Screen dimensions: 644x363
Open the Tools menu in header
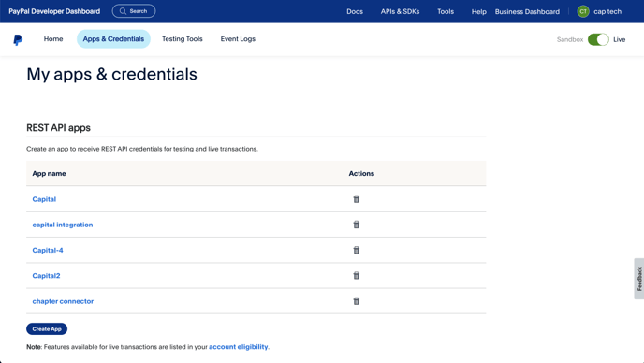(x=446, y=11)
